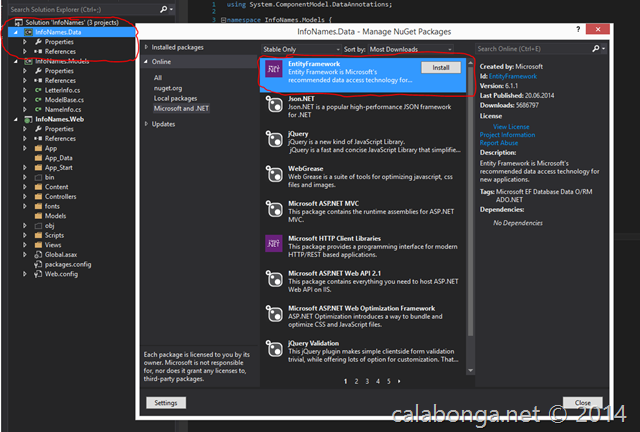
Task: Select the jQuery Validation package row
Action: click(x=363, y=351)
